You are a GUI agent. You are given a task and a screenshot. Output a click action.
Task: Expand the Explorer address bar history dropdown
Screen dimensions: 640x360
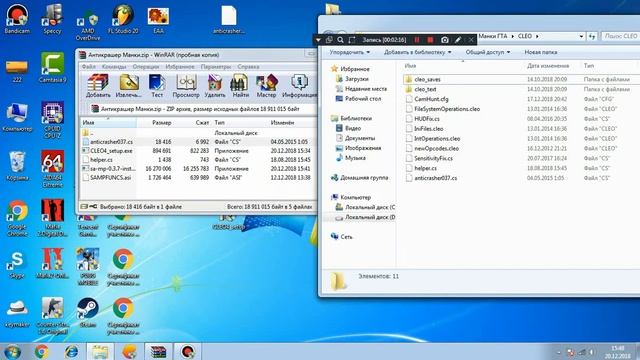tap(581, 36)
